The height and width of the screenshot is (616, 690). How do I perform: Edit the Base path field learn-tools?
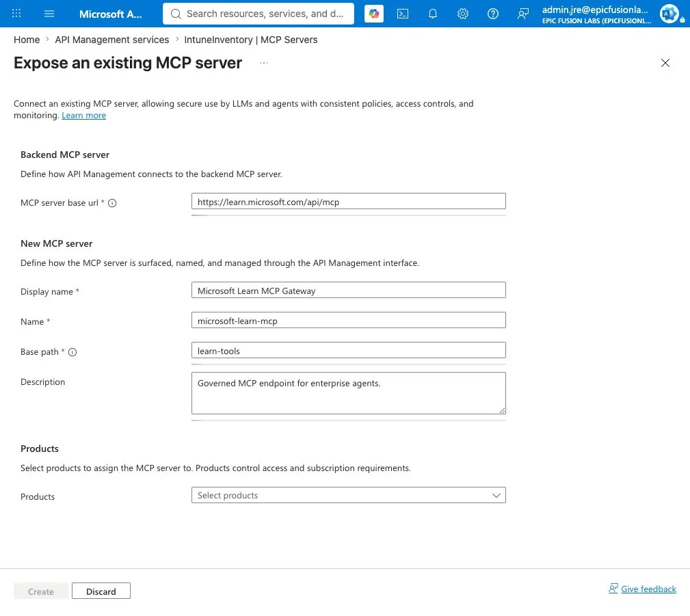click(x=349, y=351)
